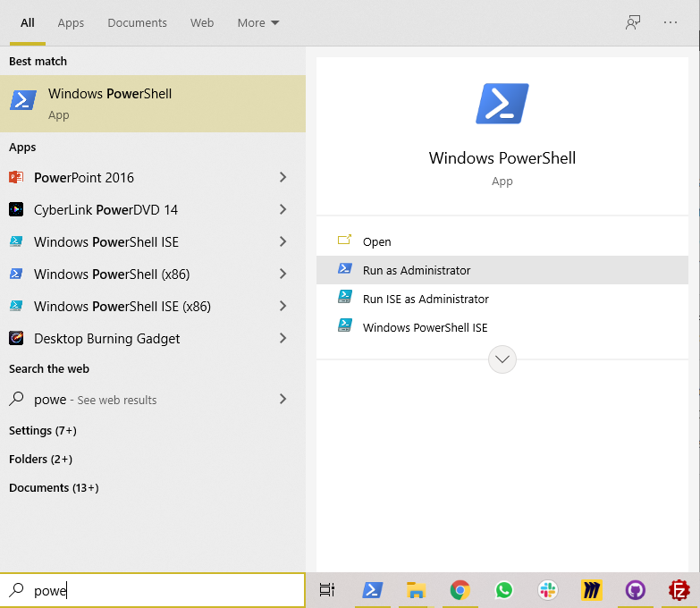Image resolution: width=700 pixels, height=608 pixels.
Task: Switch to the Documents tab
Action: tap(137, 22)
